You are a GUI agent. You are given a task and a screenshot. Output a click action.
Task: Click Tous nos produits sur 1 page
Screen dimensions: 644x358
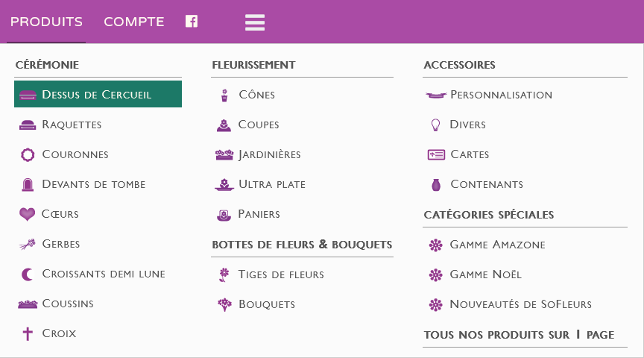coord(519,335)
